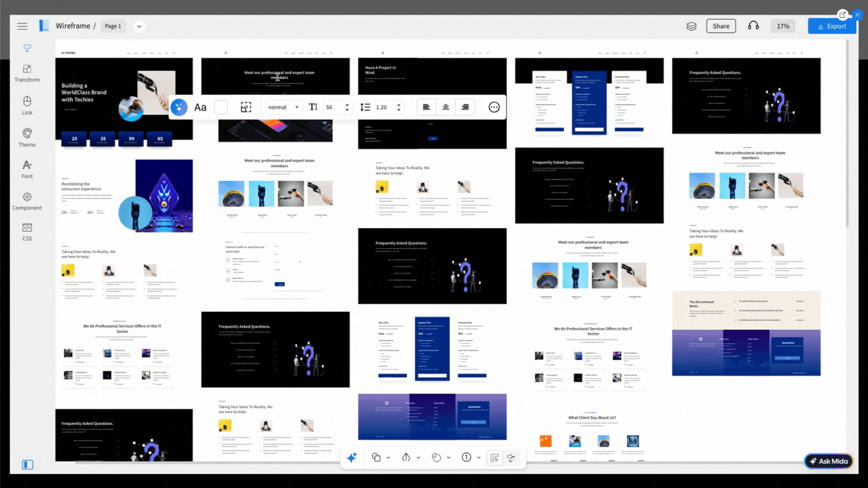Open the CSS panel in the sidebar
Screen dimensions: 868x488
(27, 232)
